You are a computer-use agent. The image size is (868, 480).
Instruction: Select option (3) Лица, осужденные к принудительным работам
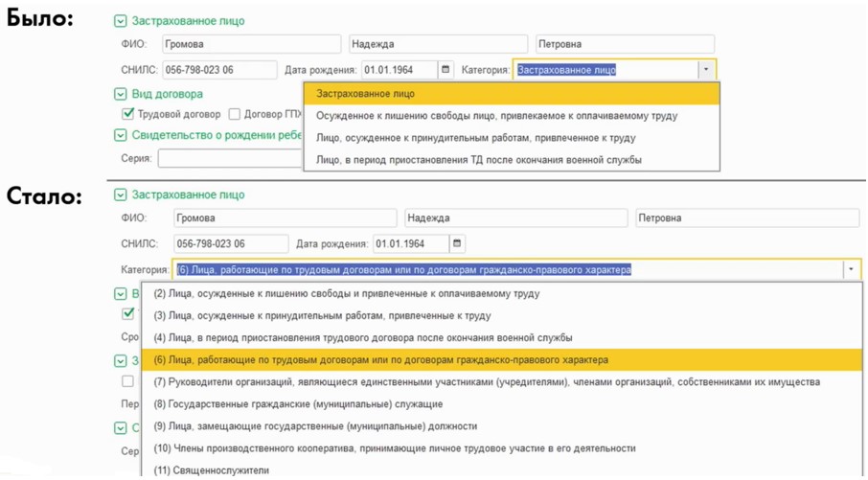pyautogui.click(x=502, y=315)
